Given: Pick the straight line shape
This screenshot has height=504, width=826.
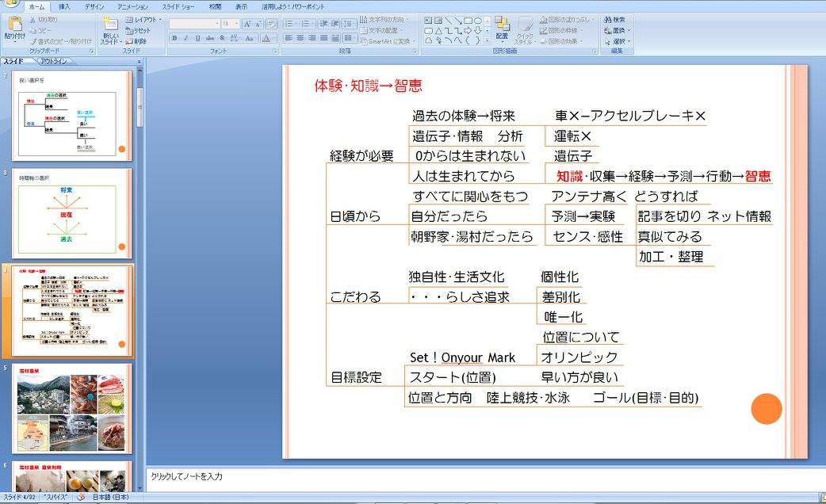Looking at the screenshot, I should tap(448, 21).
